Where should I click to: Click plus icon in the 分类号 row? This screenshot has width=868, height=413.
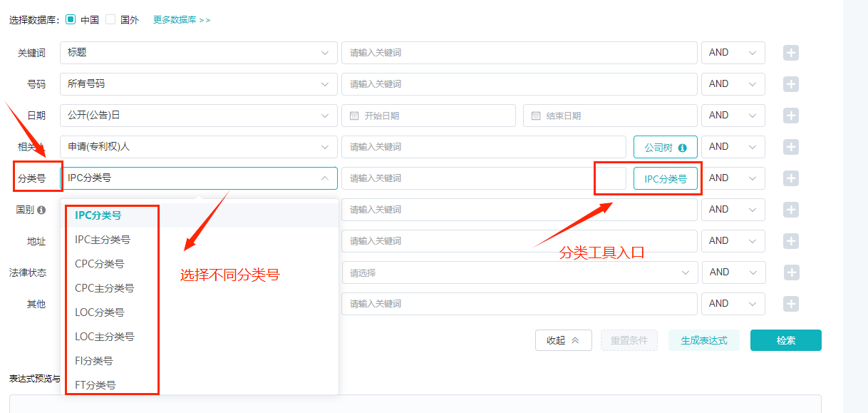pyautogui.click(x=791, y=178)
